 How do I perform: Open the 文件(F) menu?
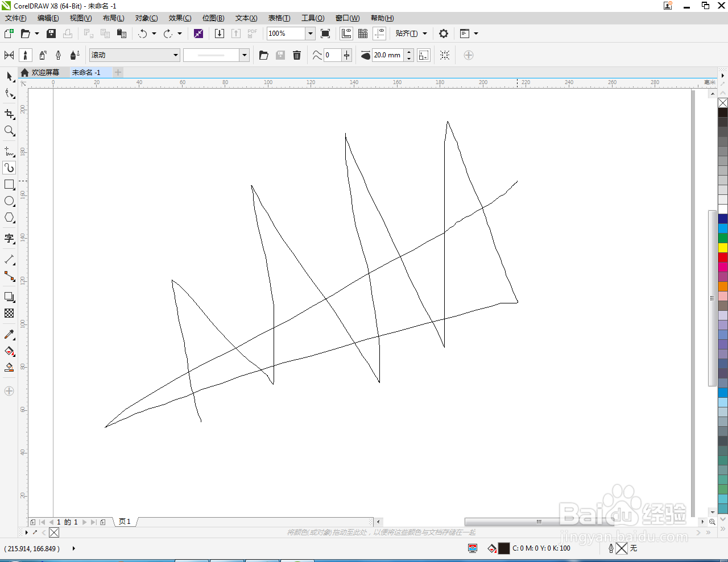pos(16,18)
